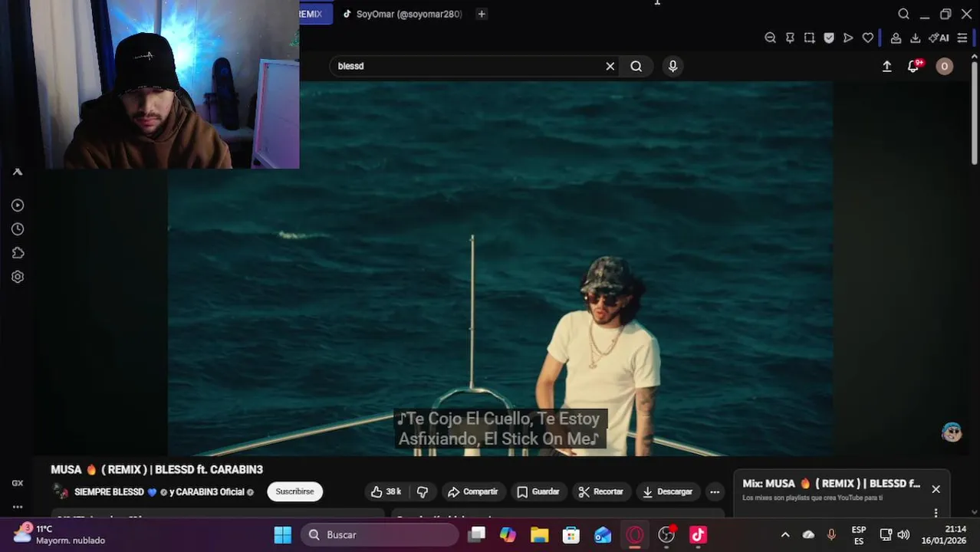Click the pin icon in the browser toolbar
980x552 pixels.
point(790,38)
